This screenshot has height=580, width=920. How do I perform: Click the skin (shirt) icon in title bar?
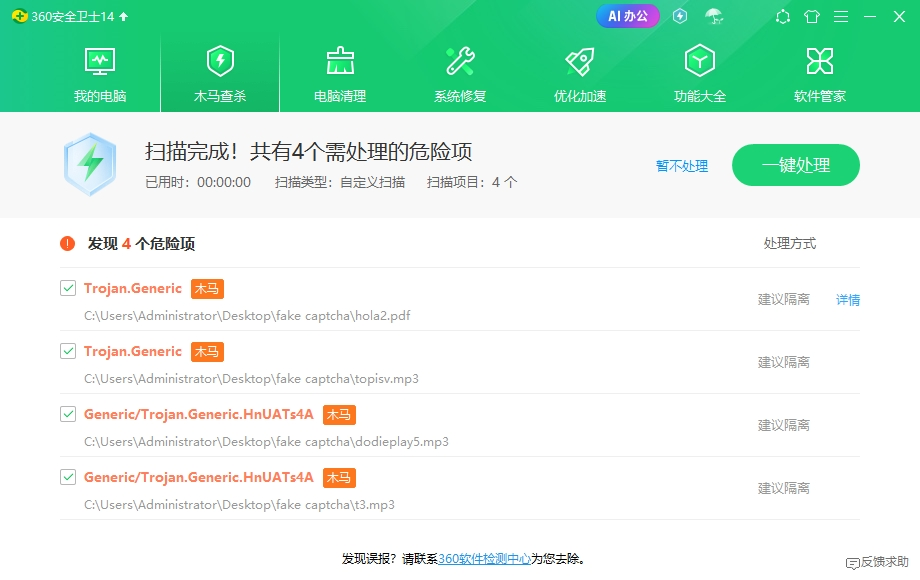pyautogui.click(x=812, y=16)
